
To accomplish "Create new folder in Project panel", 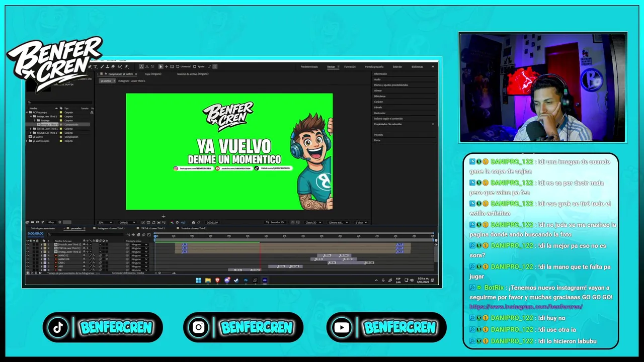I will point(32,222).
